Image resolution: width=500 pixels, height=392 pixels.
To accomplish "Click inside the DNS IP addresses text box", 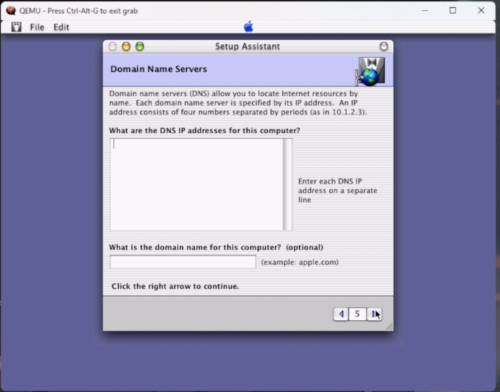I will (x=197, y=184).
